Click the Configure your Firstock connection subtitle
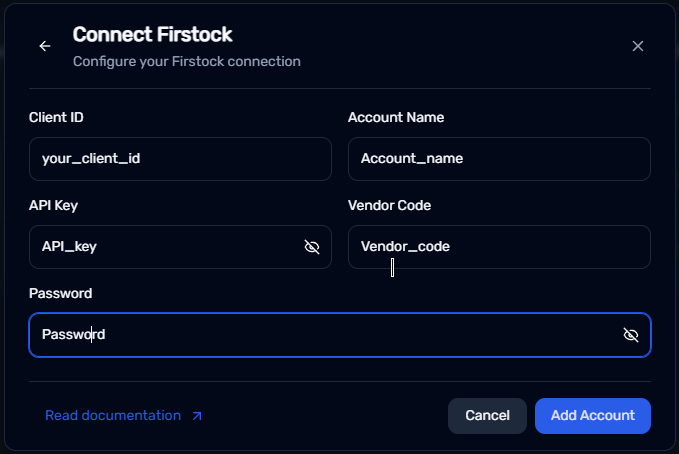 click(187, 62)
